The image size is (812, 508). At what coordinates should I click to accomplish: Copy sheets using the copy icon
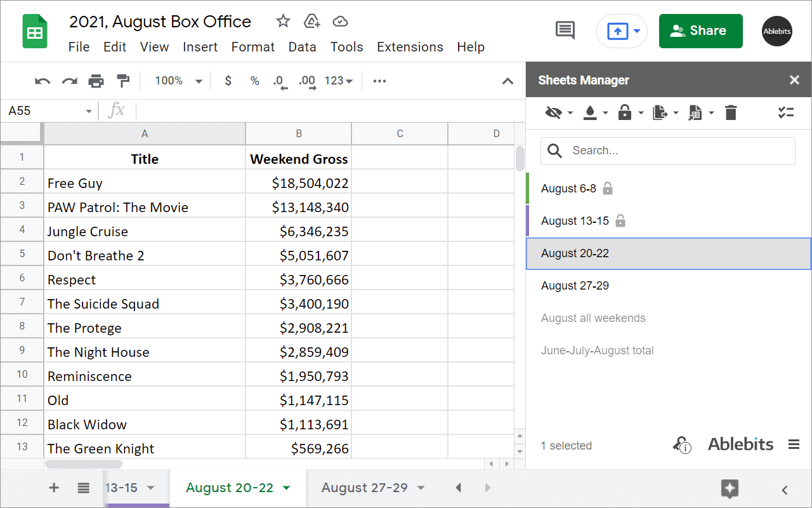pyautogui.click(x=659, y=112)
